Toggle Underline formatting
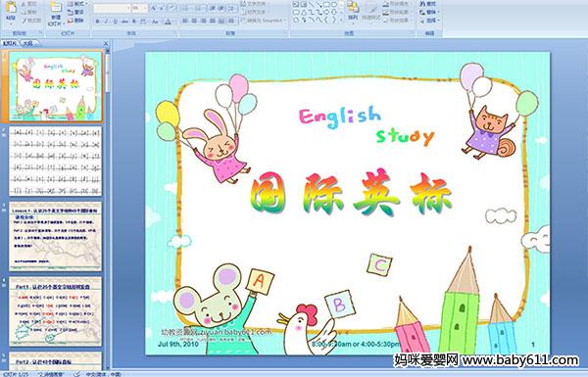This screenshot has height=377, width=588. (x=115, y=22)
